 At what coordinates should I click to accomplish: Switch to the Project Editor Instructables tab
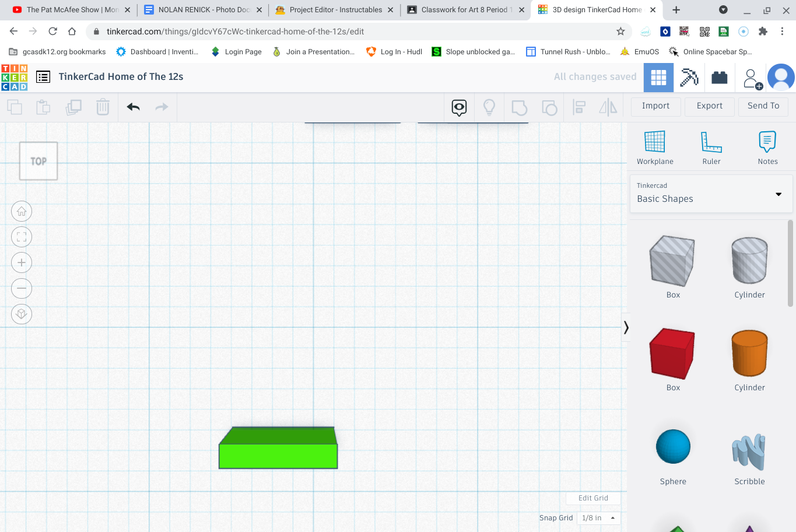(329, 9)
